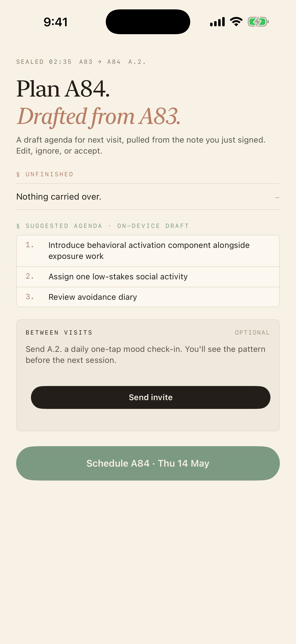Select agenda item Introduce behavioral activation component
296x644 pixels.
[148, 251]
